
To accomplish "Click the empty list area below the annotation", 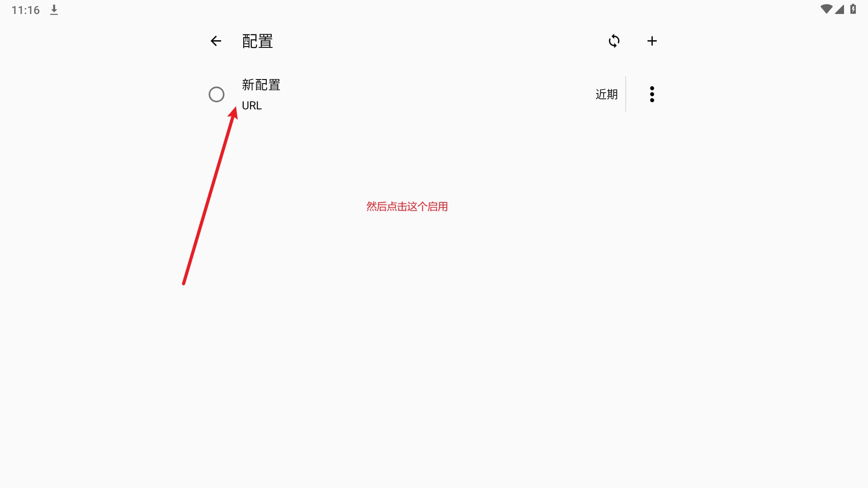I will (434, 352).
